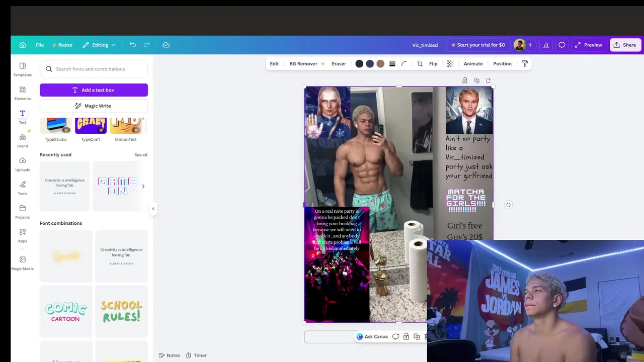Open Tools in the sidebar

pyautogui.click(x=23, y=188)
